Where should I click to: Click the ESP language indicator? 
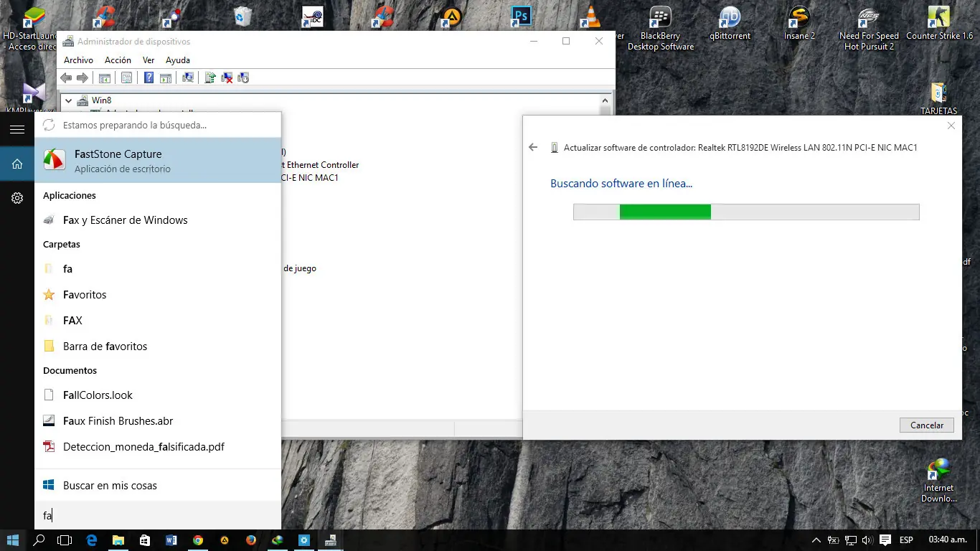click(906, 540)
